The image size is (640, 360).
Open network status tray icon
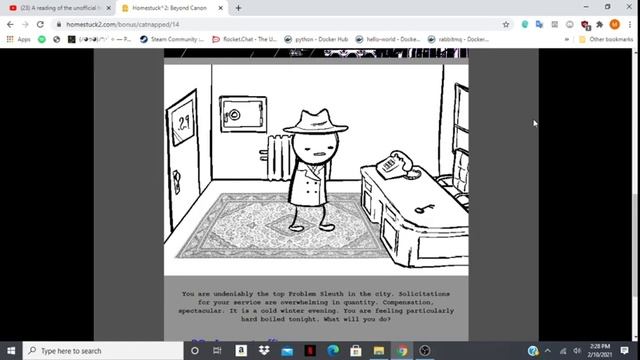(563, 351)
